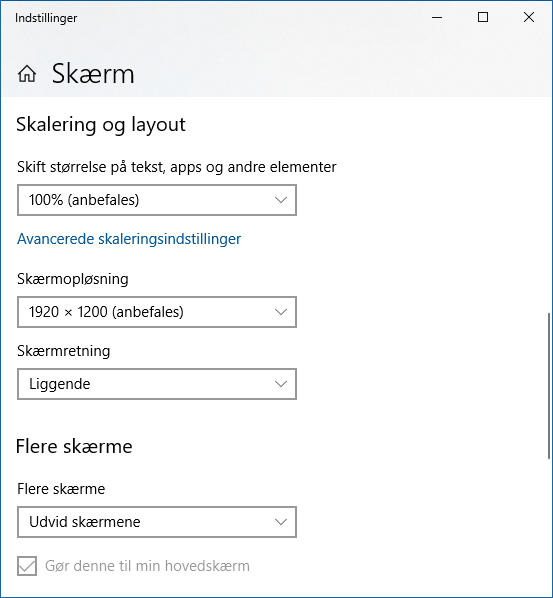Open the Skærmretning Liggende dropdown

tap(157, 384)
